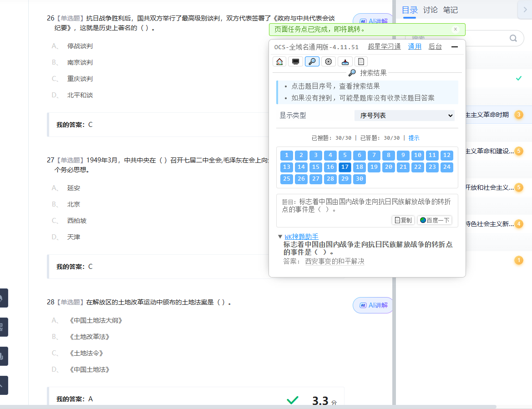
Task: Click the 百度一下 button
Action: click(435, 220)
